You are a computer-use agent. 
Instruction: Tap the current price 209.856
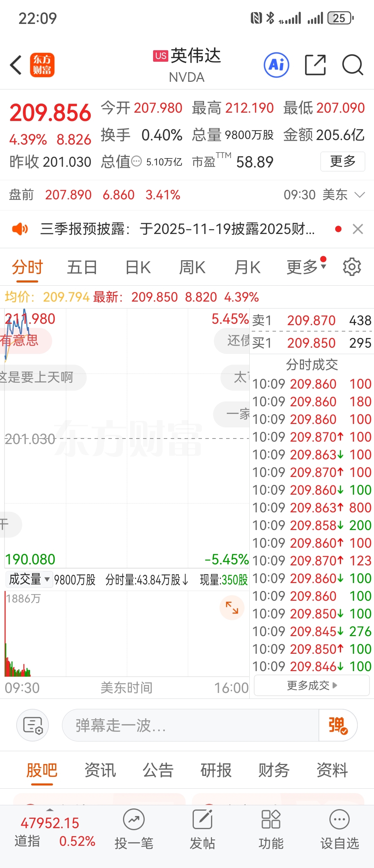pos(51,113)
